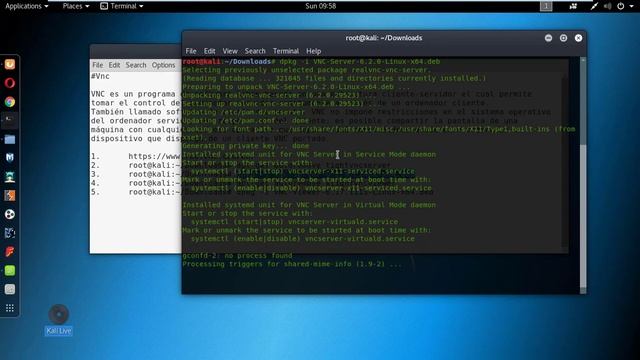The width and height of the screenshot is (640, 360).
Task: Launch Google Chrome from the dock
Action: click(10, 102)
